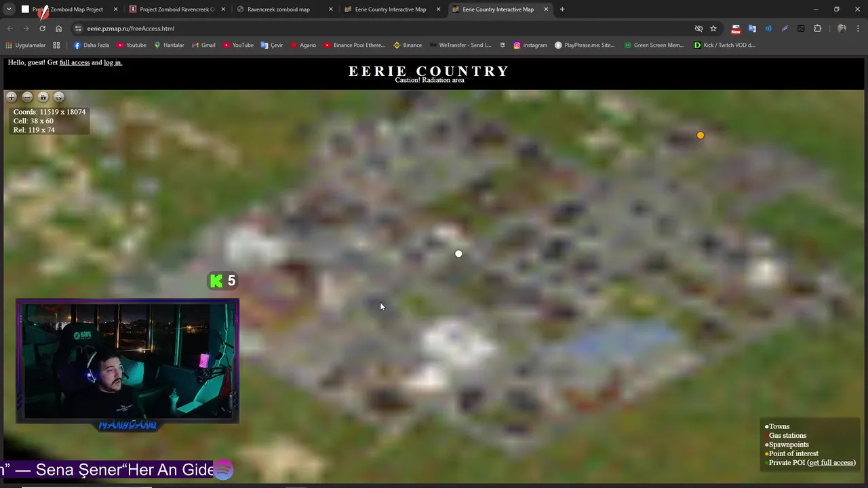Viewport: 868px width, 488px height.
Task: Switch to Ravencreek zomboid map tab
Action: pos(285,9)
